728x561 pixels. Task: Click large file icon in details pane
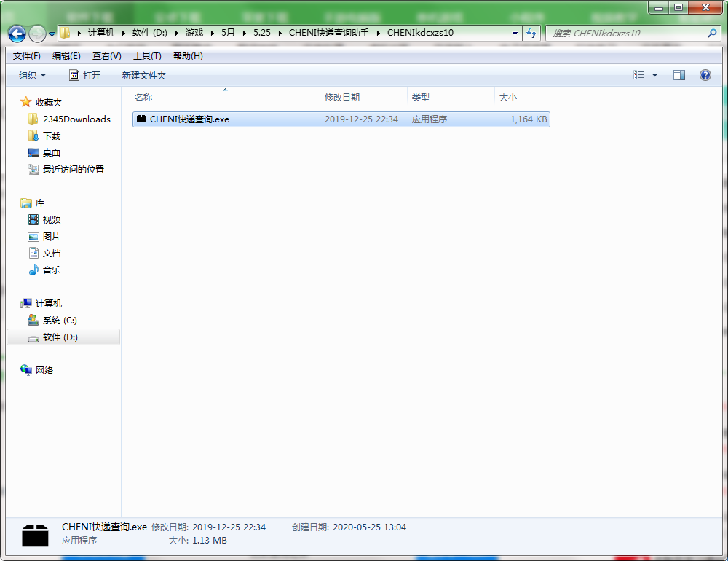(x=35, y=535)
